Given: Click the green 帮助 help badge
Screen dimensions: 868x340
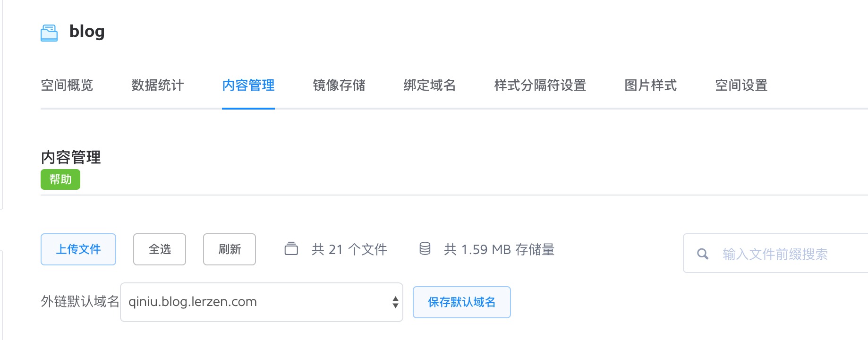Looking at the screenshot, I should point(60,179).
